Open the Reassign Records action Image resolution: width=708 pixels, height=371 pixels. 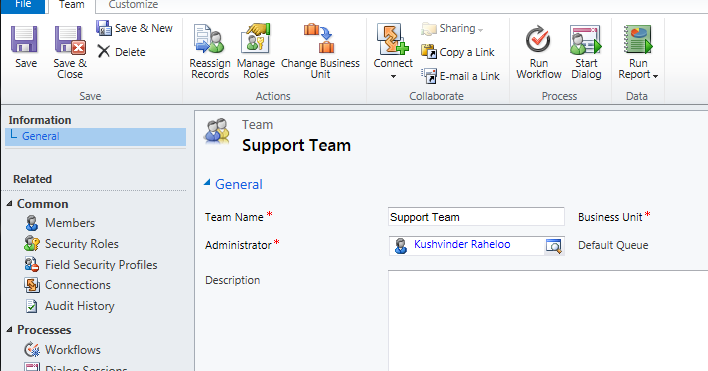click(x=210, y=51)
